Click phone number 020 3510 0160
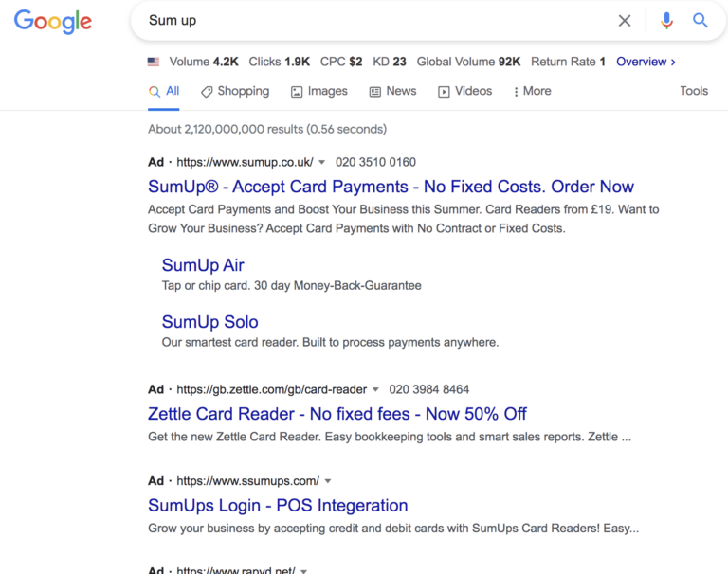The image size is (728, 574). point(375,162)
